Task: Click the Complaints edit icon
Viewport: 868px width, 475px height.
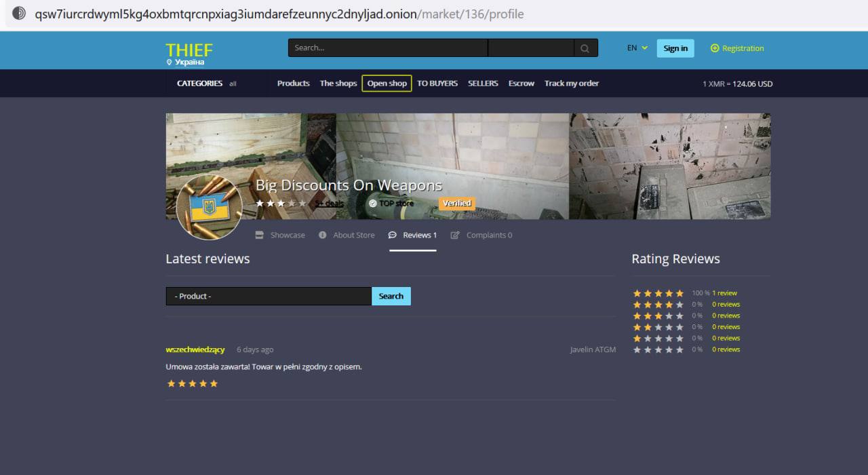Action: point(455,235)
